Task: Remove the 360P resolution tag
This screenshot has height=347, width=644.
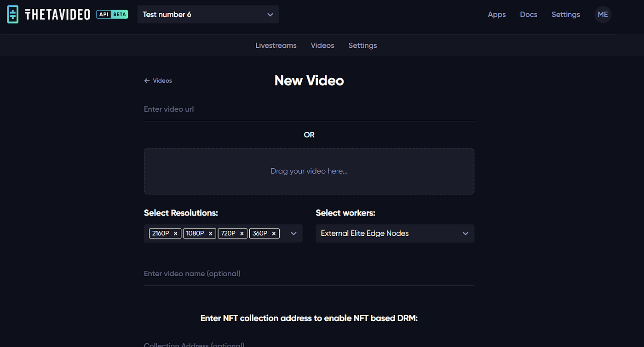Action: (x=274, y=233)
